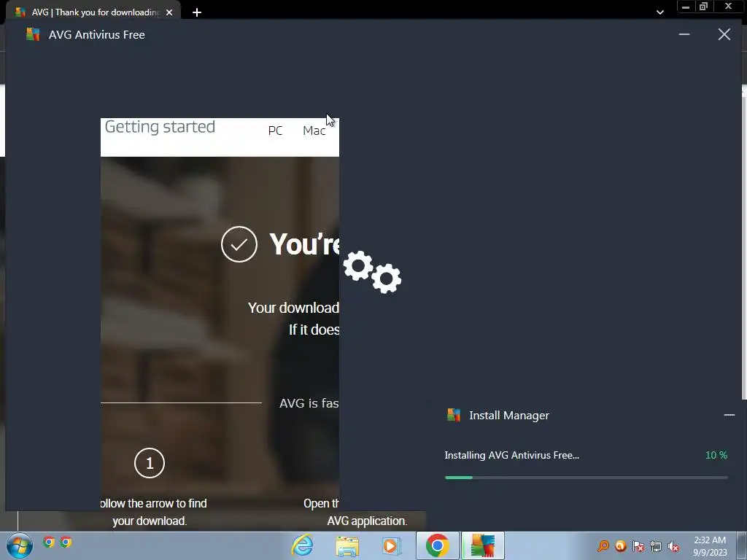This screenshot has width=747, height=560.
Task: Close the AVG Thank you for downloading tab
Action: pos(169,12)
